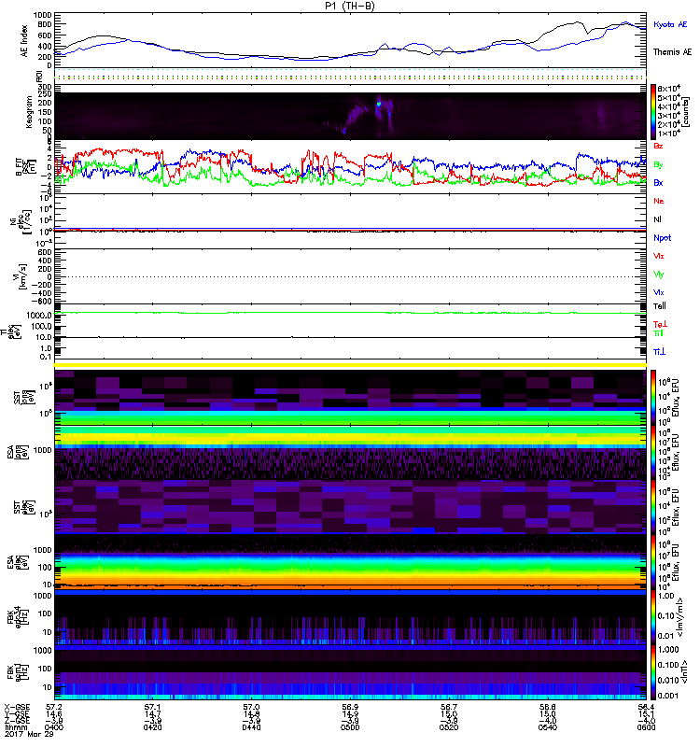Viewport: 700px width, 747px height.
Task: Click the 600 tick on the Vi axis
Action: click(45, 252)
